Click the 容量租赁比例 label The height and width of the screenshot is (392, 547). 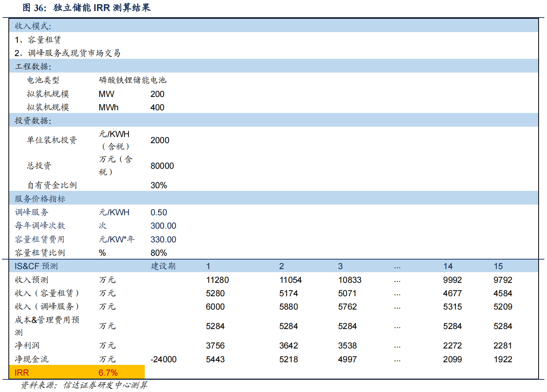point(40,253)
